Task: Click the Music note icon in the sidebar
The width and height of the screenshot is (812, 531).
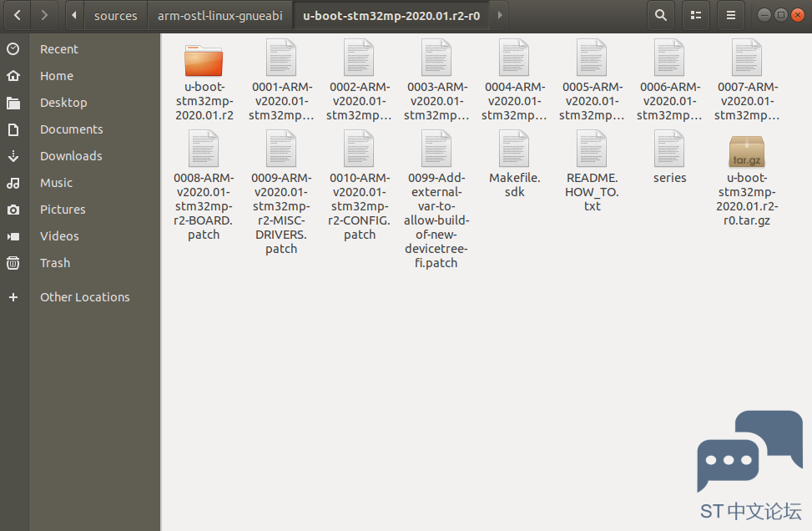Action: 13,183
